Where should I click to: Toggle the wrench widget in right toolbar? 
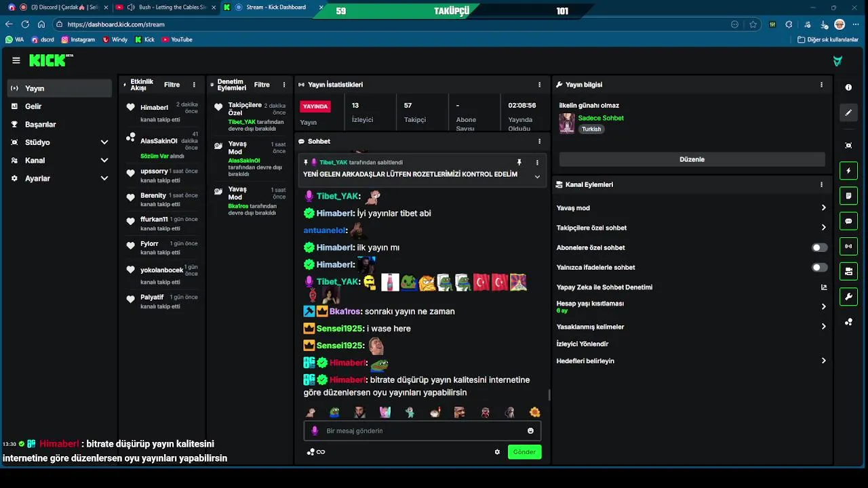click(848, 296)
